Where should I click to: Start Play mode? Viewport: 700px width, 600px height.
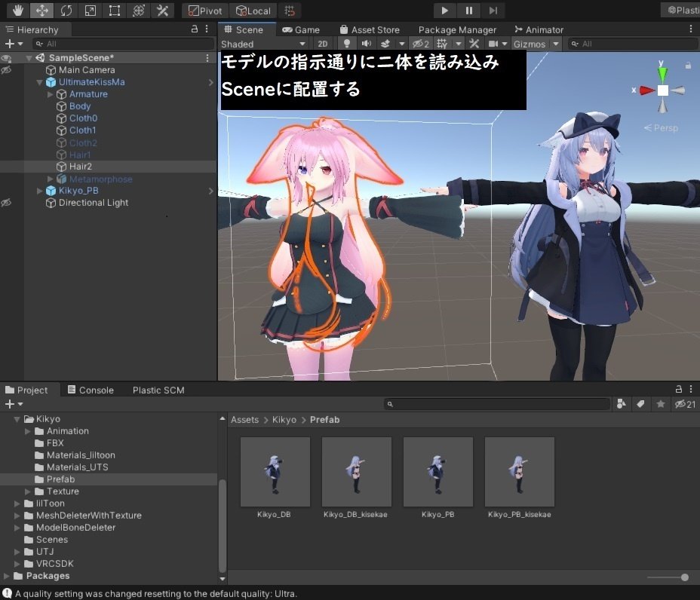pos(444,11)
